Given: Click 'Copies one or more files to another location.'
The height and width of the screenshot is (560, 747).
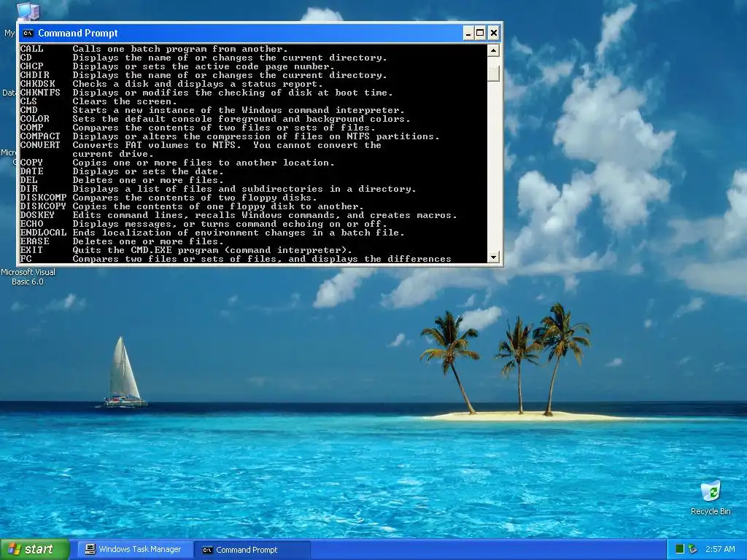Looking at the screenshot, I should [x=204, y=163].
